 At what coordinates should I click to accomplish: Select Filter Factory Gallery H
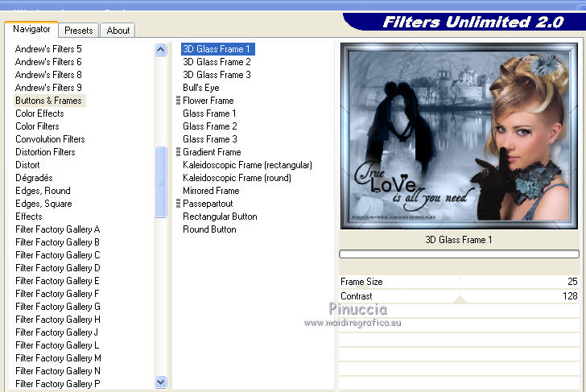[x=58, y=320]
